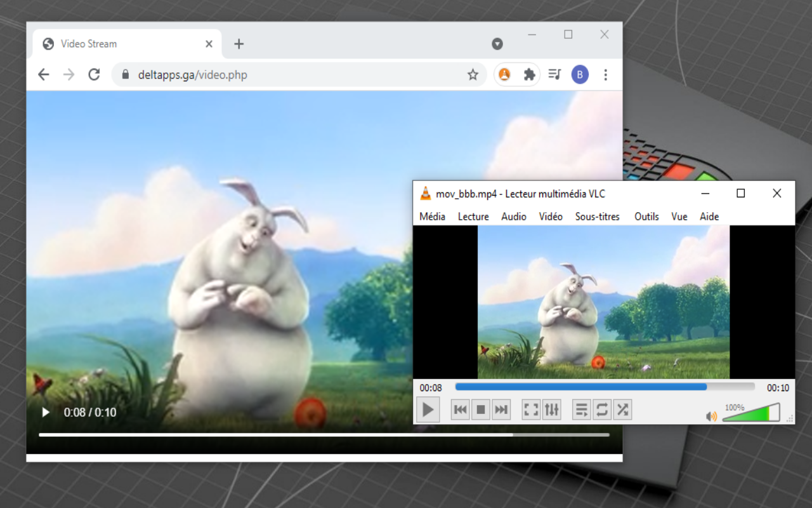Image resolution: width=812 pixels, height=508 pixels.
Task: Click 0:08 / 0:10 time in Chrome video
Action: [90, 412]
